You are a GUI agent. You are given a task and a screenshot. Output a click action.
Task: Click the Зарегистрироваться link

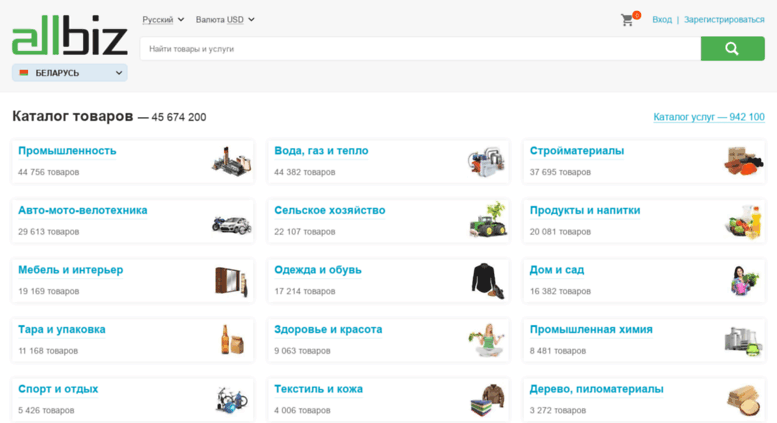click(724, 20)
